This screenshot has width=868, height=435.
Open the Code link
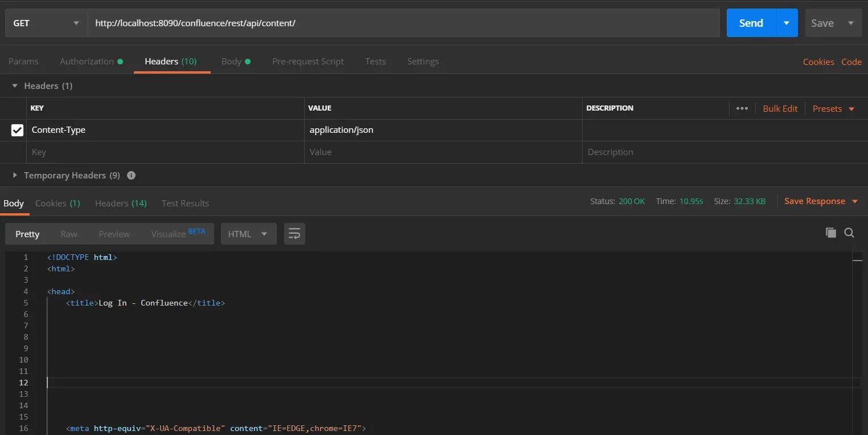pos(851,62)
